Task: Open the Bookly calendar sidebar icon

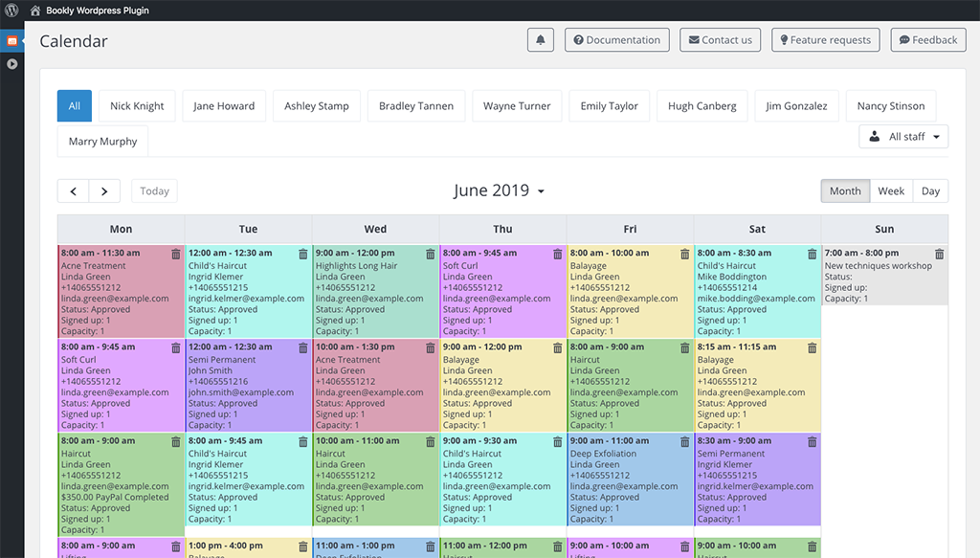Action: 11,41
